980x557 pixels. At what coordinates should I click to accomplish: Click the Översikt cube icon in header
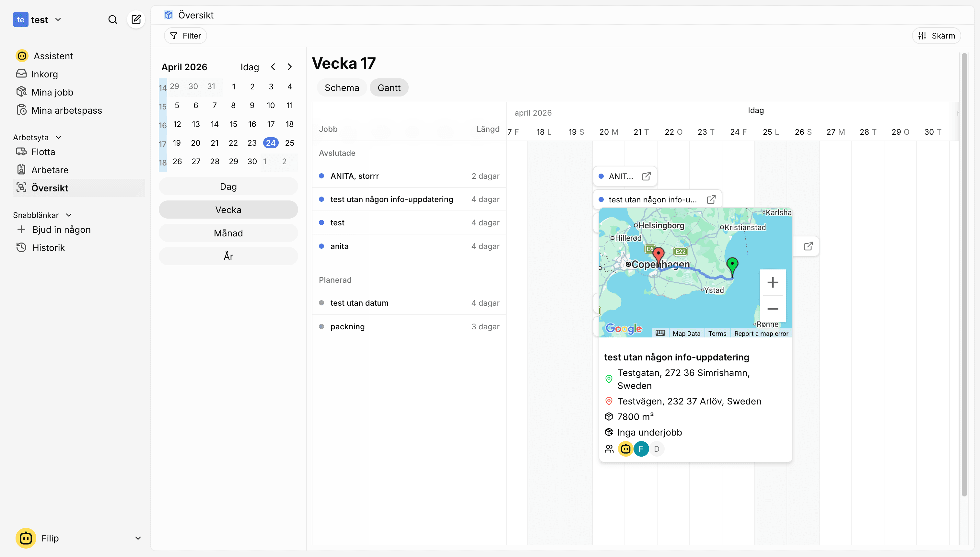[169, 15]
